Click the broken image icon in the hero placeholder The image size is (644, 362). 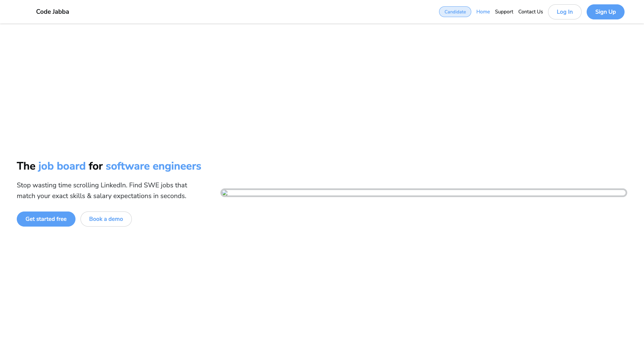(x=225, y=193)
